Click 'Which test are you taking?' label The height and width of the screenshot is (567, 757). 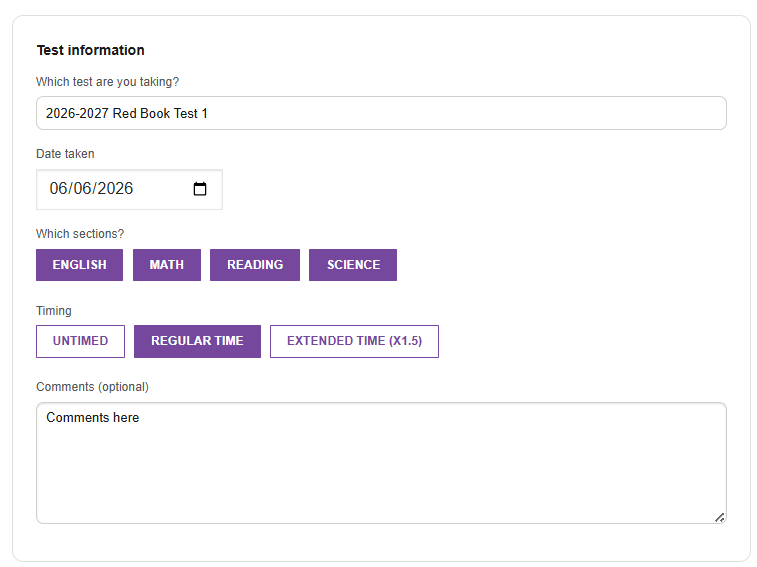coord(108,82)
